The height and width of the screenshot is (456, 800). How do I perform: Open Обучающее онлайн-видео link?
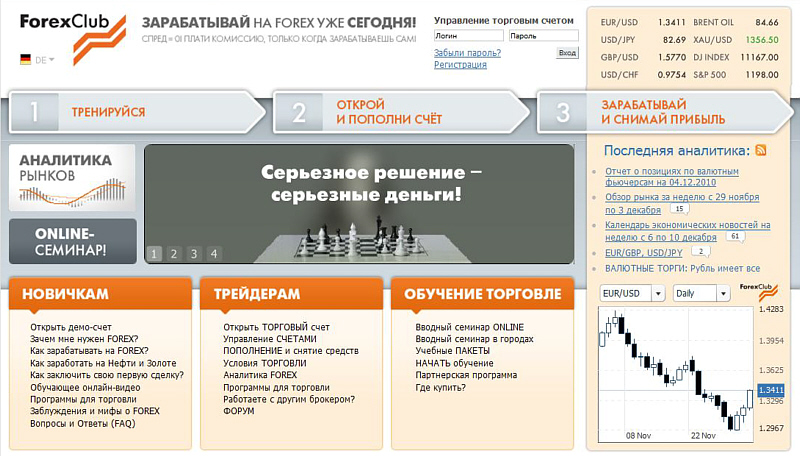(x=85, y=387)
